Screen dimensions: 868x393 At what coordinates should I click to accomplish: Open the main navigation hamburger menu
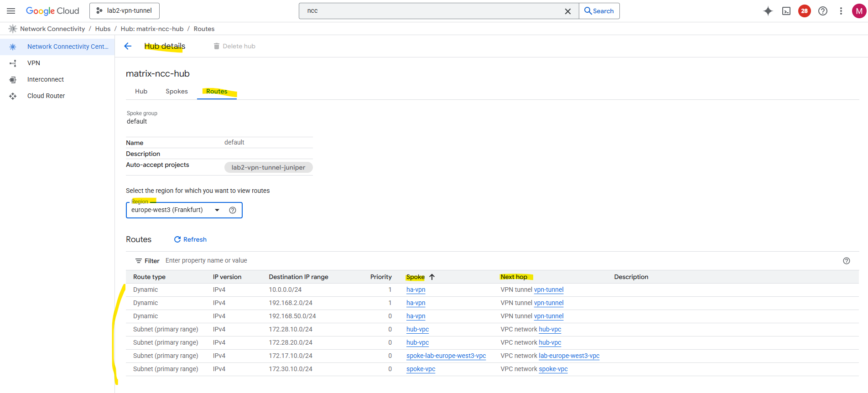[11, 11]
